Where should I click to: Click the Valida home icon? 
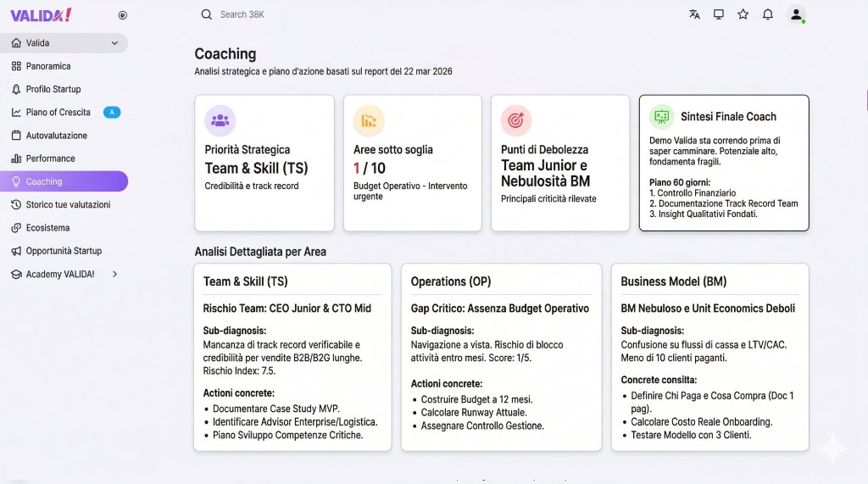pos(17,42)
